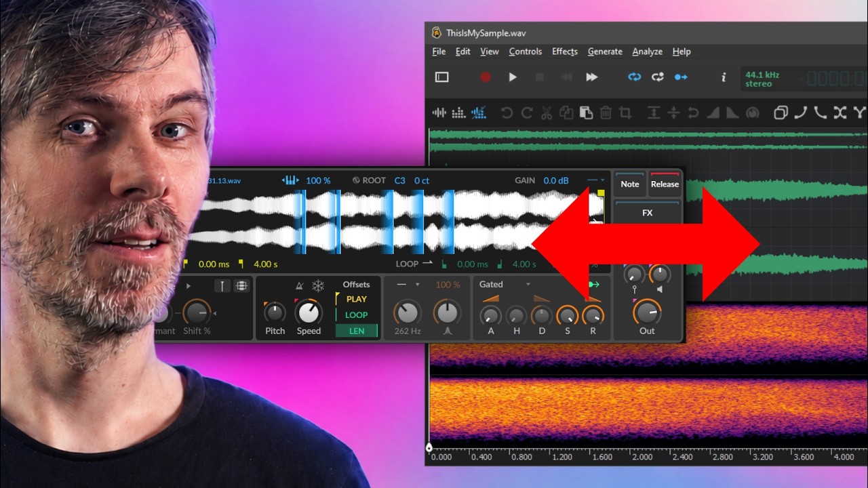Click the rewind button
Viewport: 868px width, 488px height.
point(566,77)
